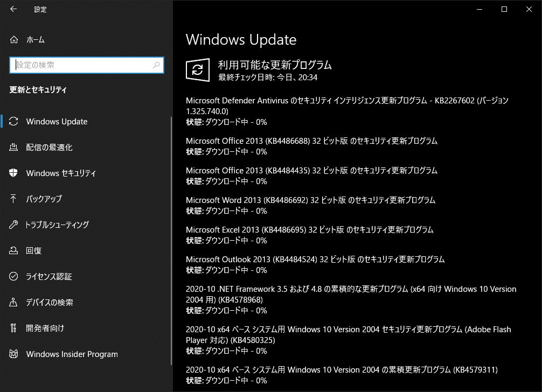Viewport: 542px width, 392px height.
Task: Click the back arrow icon
Action: [x=13, y=9]
